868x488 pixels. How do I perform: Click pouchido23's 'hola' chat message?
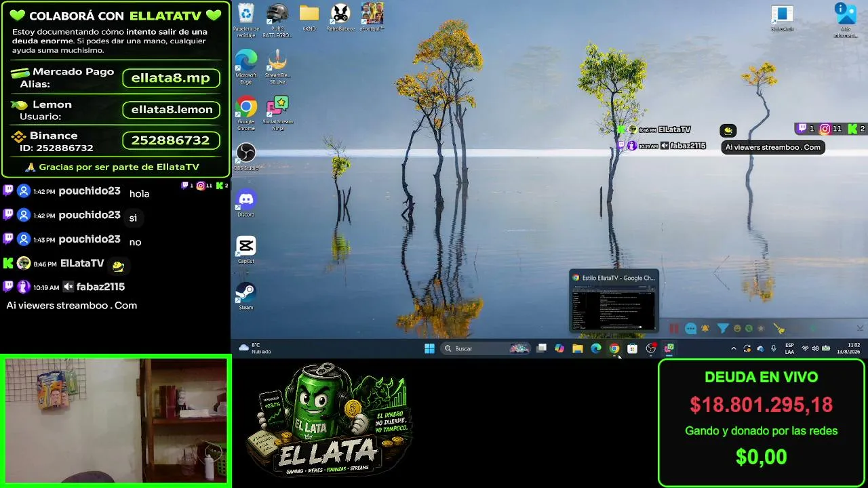point(139,194)
